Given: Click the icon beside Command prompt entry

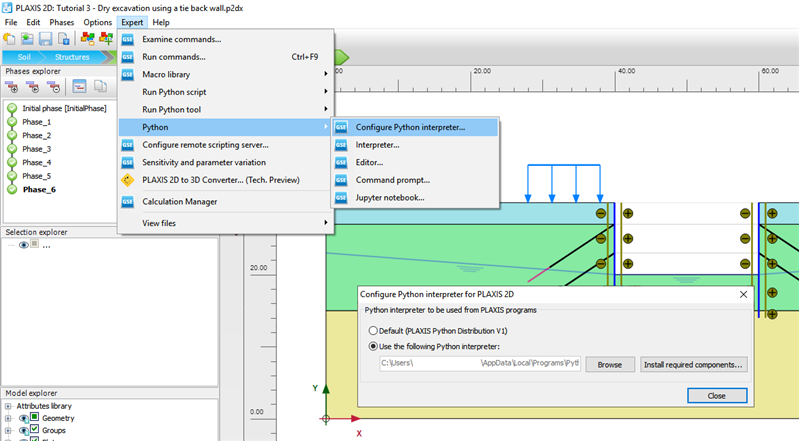Looking at the screenshot, I should pyautogui.click(x=341, y=180).
